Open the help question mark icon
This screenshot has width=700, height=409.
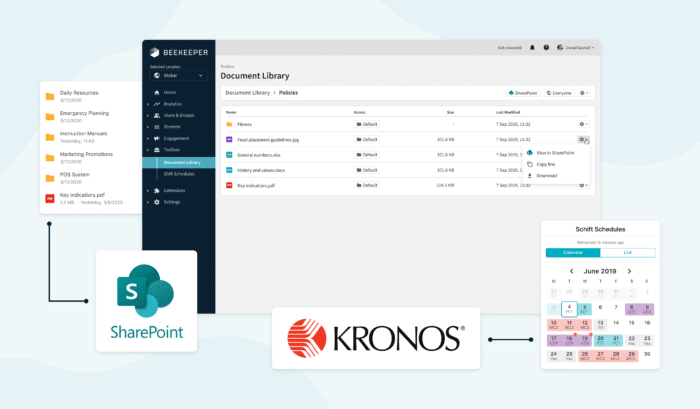pyautogui.click(x=545, y=47)
